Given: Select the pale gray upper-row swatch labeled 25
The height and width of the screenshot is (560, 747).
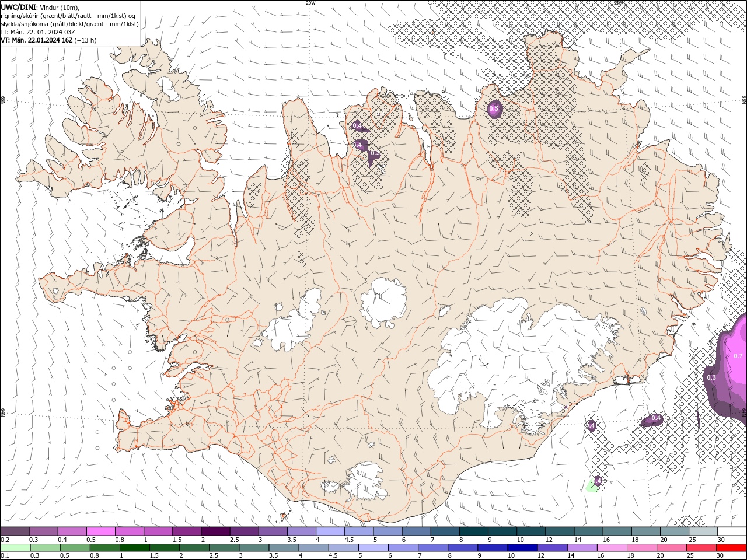Looking at the screenshot, I should pos(703,531).
